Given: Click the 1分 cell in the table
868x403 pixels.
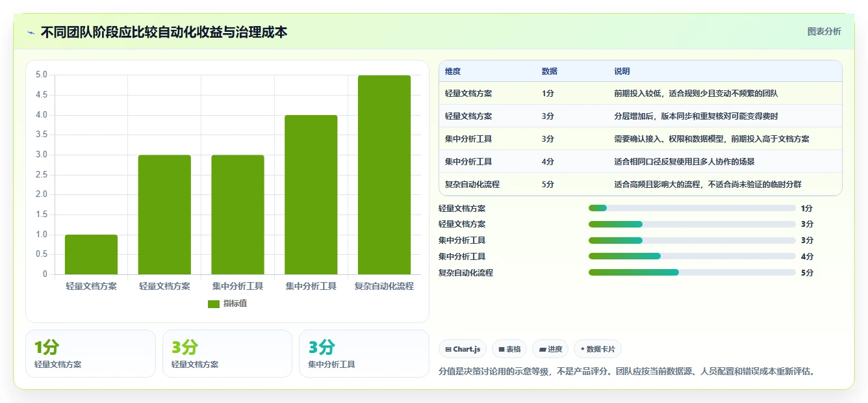Looking at the screenshot, I should coord(548,94).
